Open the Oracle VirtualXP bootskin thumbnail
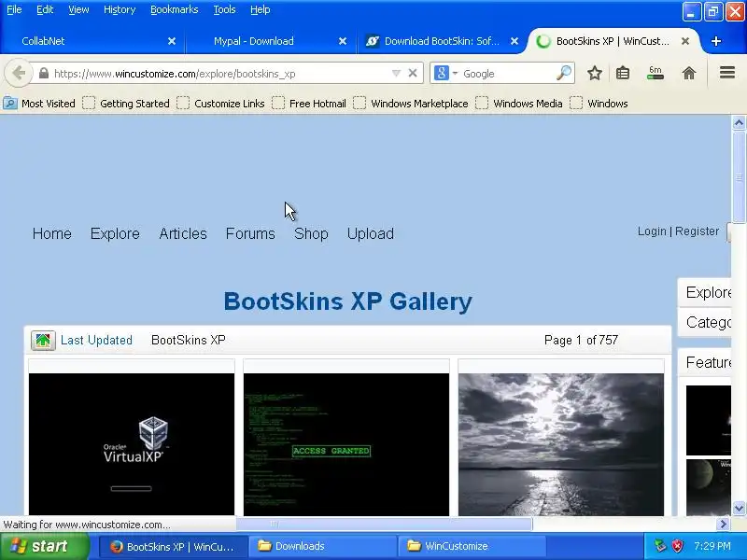This screenshot has height=560, width=747. [x=132, y=444]
